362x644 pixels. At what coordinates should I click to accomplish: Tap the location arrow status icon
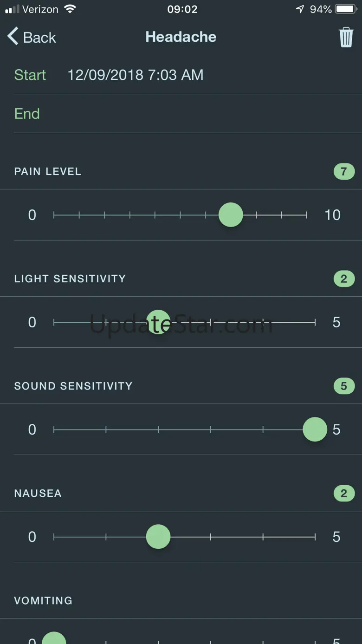coord(300,9)
